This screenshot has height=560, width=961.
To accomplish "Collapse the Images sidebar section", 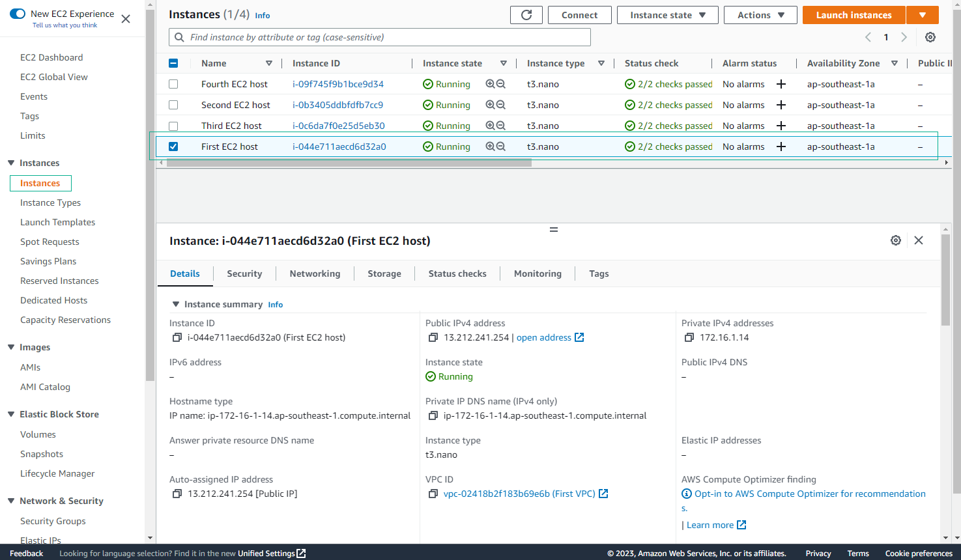I will coord(11,347).
